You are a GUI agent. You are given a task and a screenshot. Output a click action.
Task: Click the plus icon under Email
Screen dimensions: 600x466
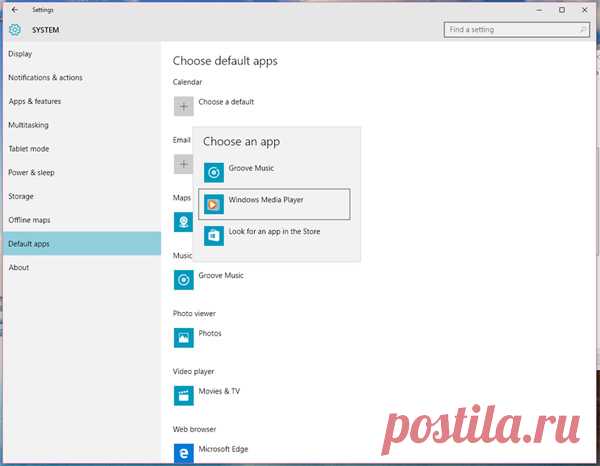(x=183, y=164)
